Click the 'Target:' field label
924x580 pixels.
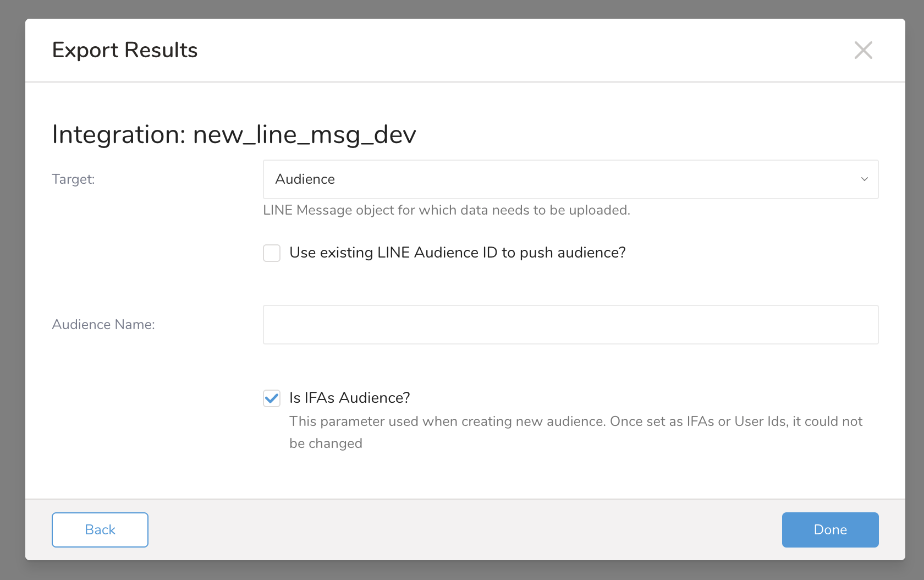(x=73, y=179)
